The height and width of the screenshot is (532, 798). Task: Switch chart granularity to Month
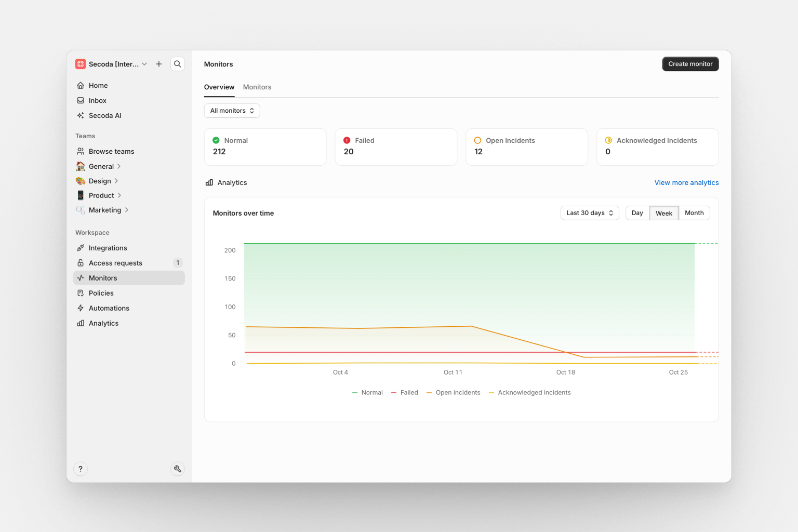point(694,213)
